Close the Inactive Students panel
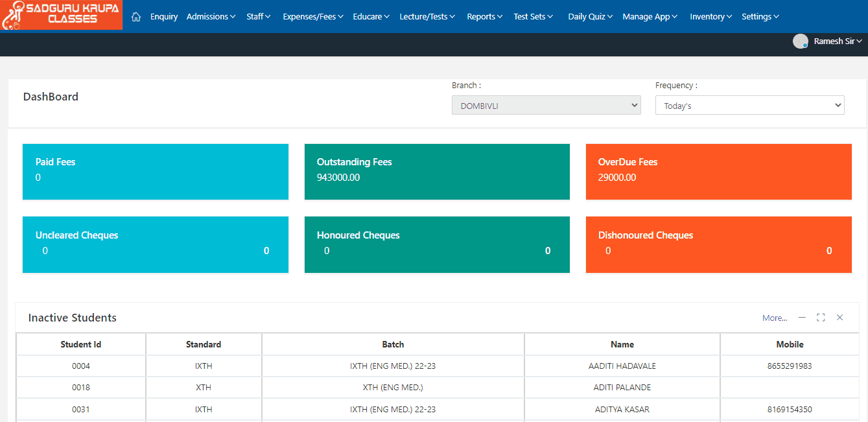This screenshot has height=422, width=868. (x=839, y=318)
